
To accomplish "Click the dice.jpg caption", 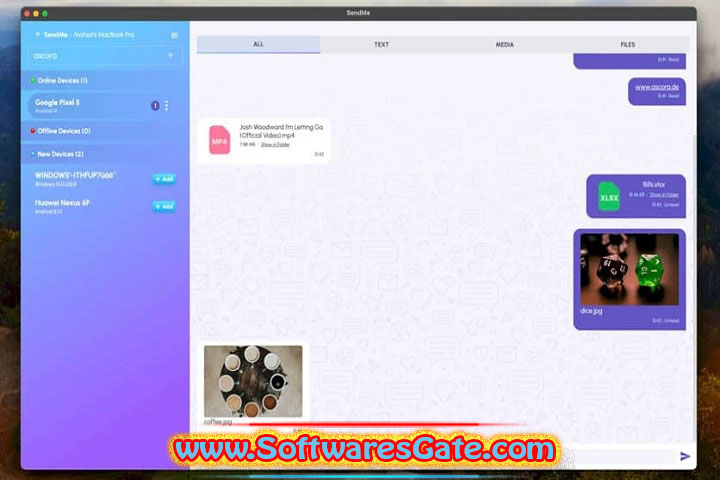I will [591, 311].
